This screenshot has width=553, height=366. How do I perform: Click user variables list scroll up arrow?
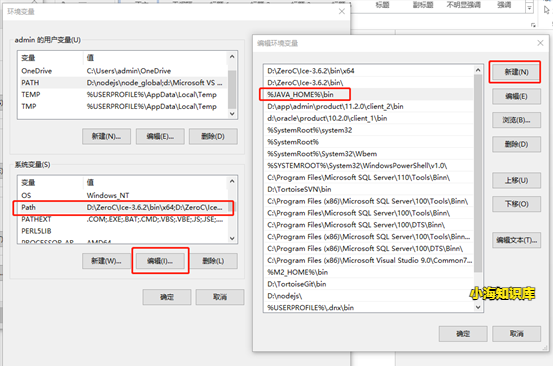pos(232,56)
